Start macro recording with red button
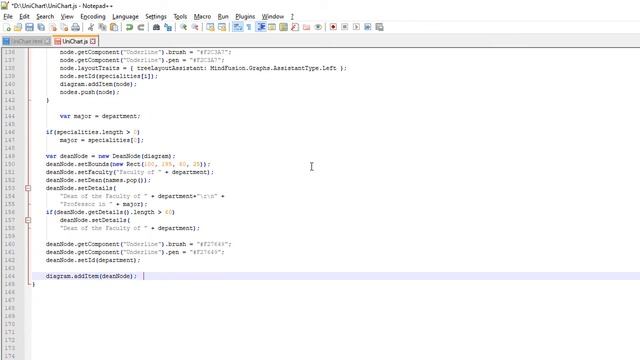This screenshot has height=360, width=640. (x=333, y=27)
